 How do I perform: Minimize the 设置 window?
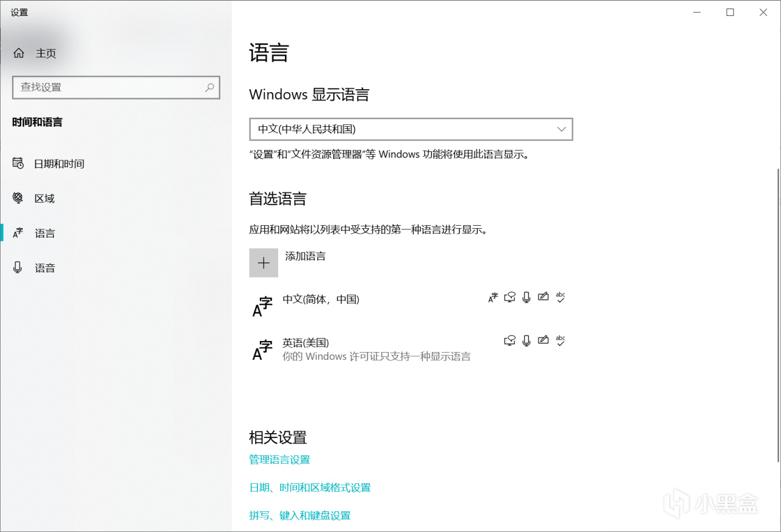pyautogui.click(x=697, y=12)
